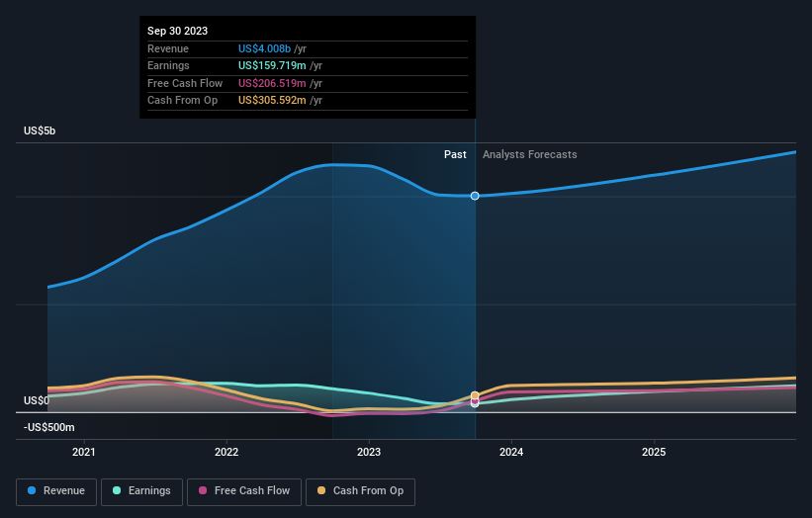The image size is (812, 518).
Task: Click the 2024 x-axis label
Action: [x=511, y=453]
